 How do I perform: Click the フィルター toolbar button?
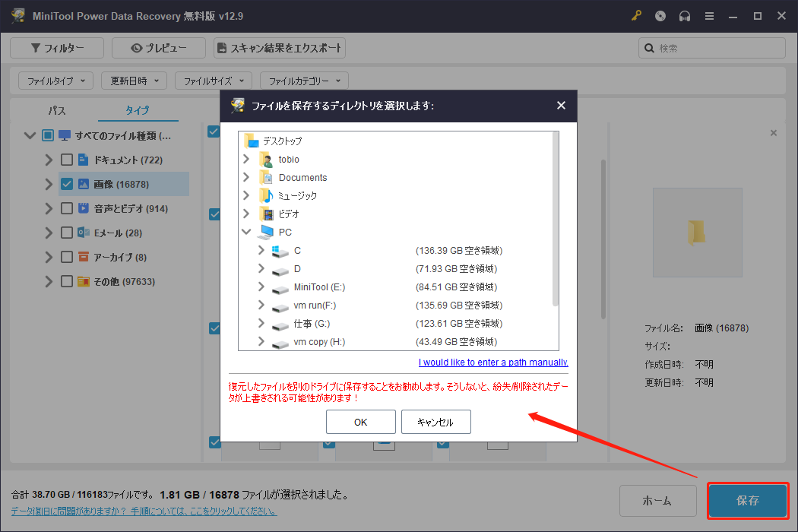57,48
